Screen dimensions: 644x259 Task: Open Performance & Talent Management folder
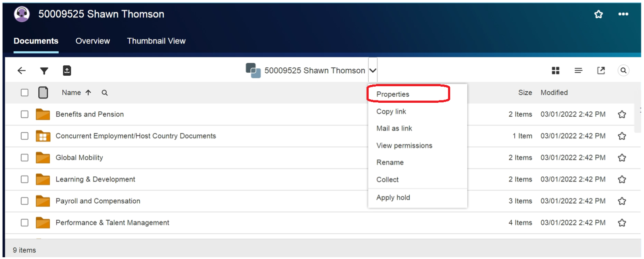click(x=112, y=222)
